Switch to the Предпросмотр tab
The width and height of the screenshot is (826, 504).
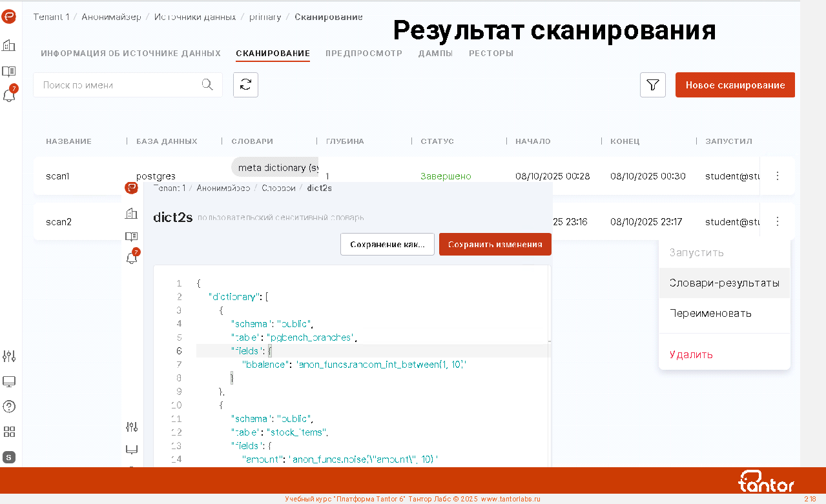tap(364, 54)
